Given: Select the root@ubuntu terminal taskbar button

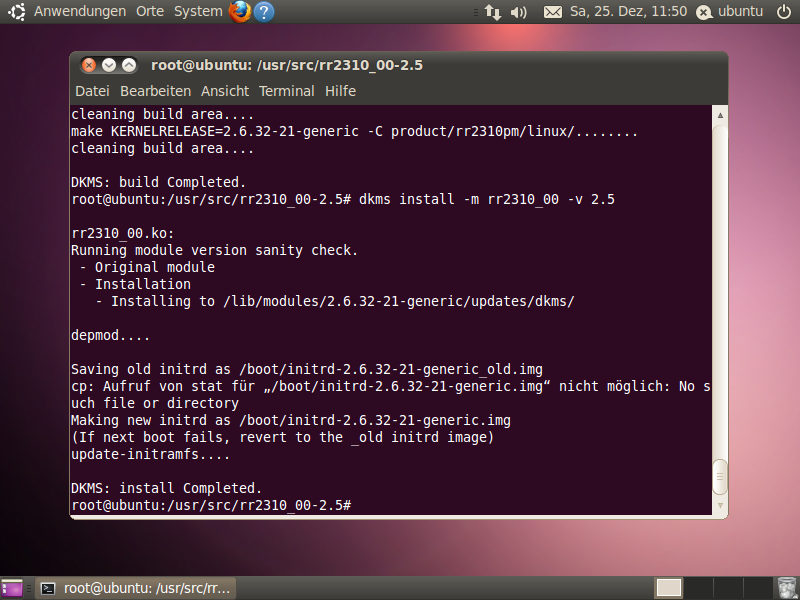Looking at the screenshot, I should coord(137,588).
